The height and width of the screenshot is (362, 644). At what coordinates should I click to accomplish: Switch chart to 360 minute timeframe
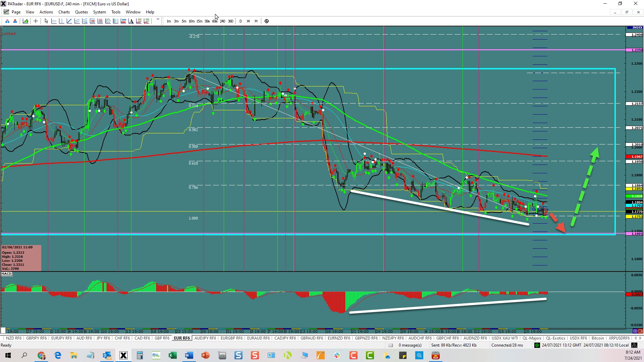pos(230,21)
